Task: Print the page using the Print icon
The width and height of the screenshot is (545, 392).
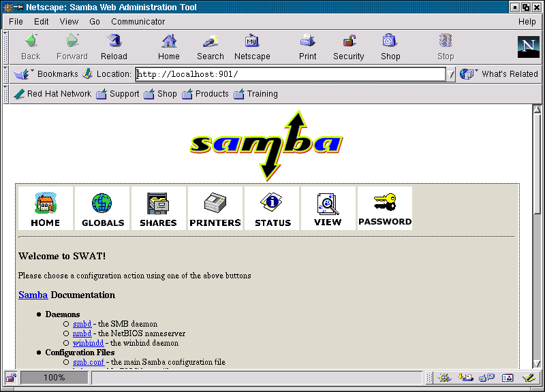Action: pos(308,47)
